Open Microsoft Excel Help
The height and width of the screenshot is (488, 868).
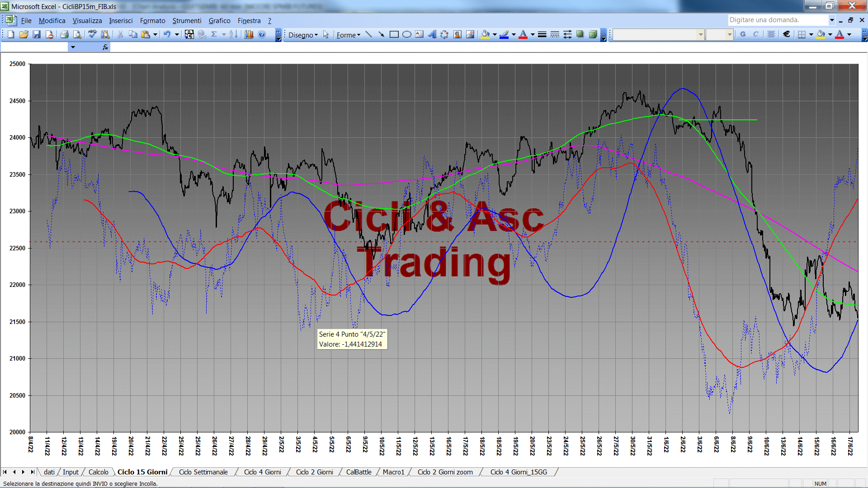tap(262, 34)
